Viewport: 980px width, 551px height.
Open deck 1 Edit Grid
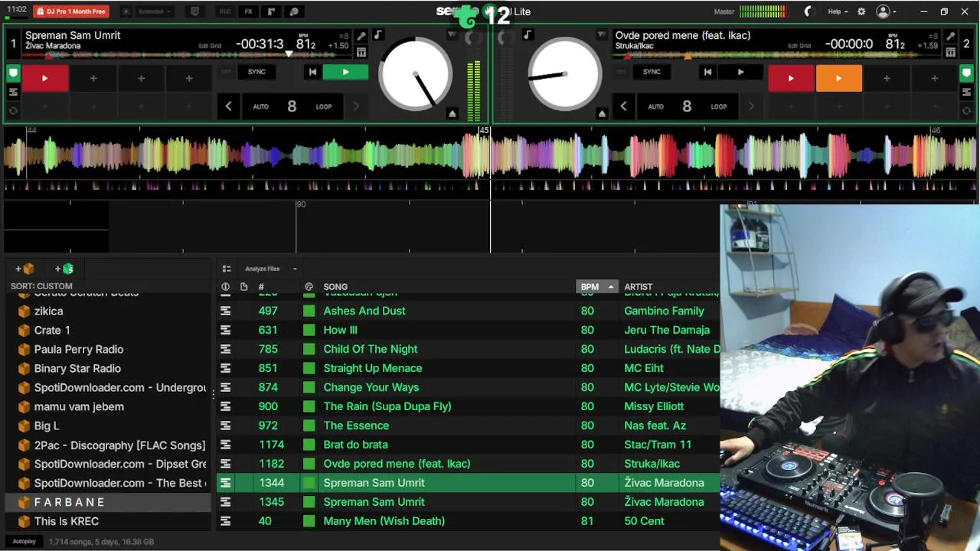(x=210, y=46)
